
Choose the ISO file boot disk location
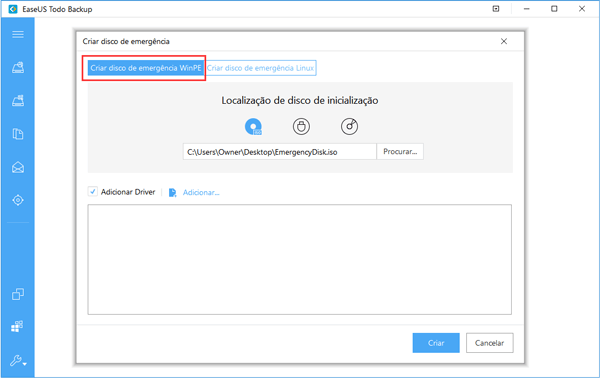253,127
